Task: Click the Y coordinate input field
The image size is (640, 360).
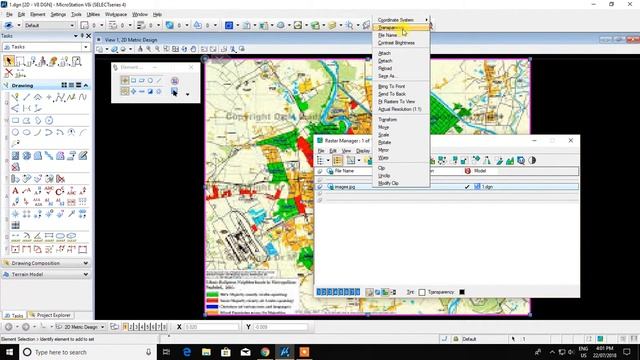Action: pyautogui.click(x=281, y=327)
